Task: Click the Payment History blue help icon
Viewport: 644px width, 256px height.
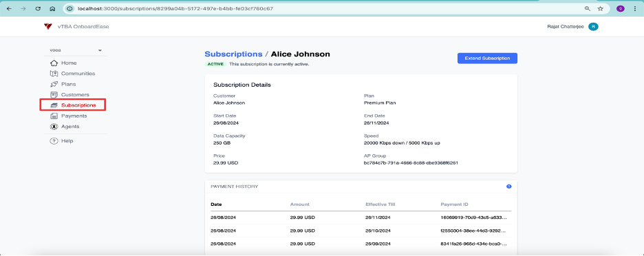Action: [509, 186]
